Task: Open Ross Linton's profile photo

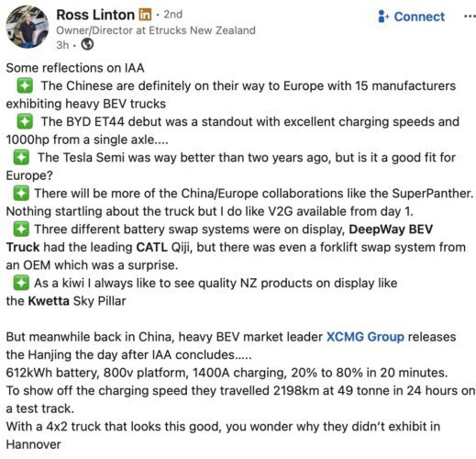Action: tap(27, 28)
